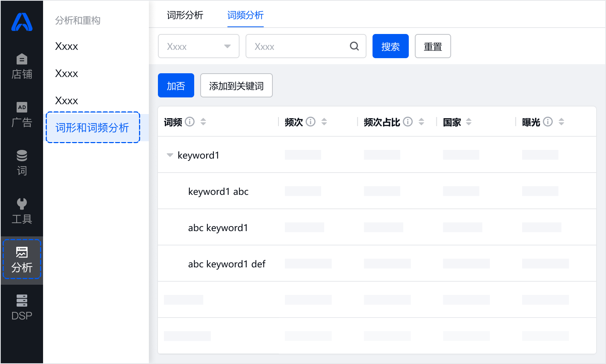The width and height of the screenshot is (606, 364).
Task: Sort table by 国家 column
Action: [x=469, y=122]
